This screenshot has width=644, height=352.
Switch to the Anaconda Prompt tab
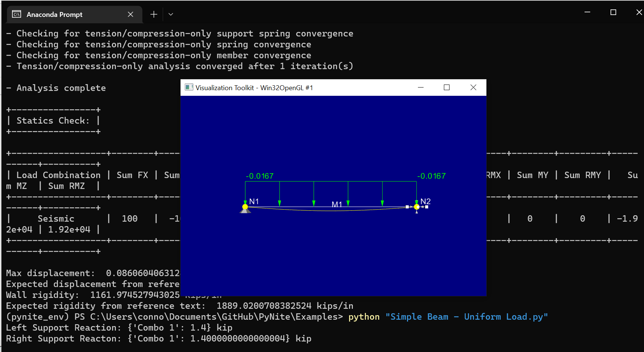pyautogui.click(x=55, y=14)
